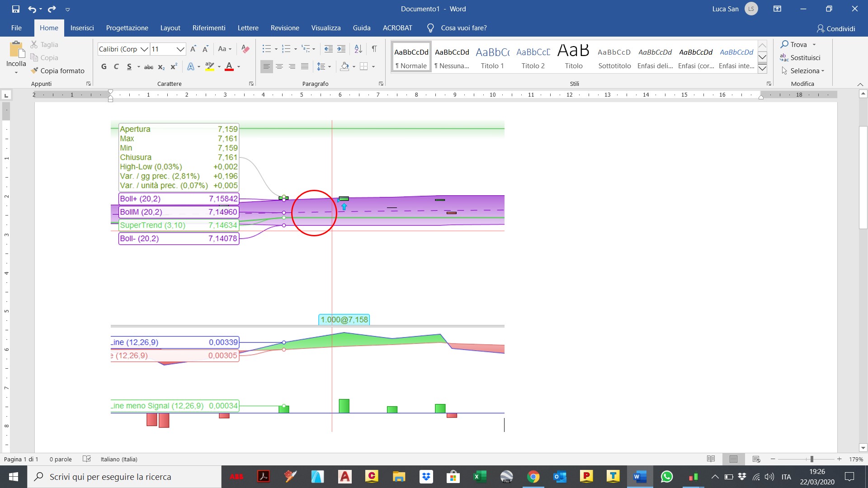Click the Condividi share button
868x488 pixels.
[x=836, y=28]
